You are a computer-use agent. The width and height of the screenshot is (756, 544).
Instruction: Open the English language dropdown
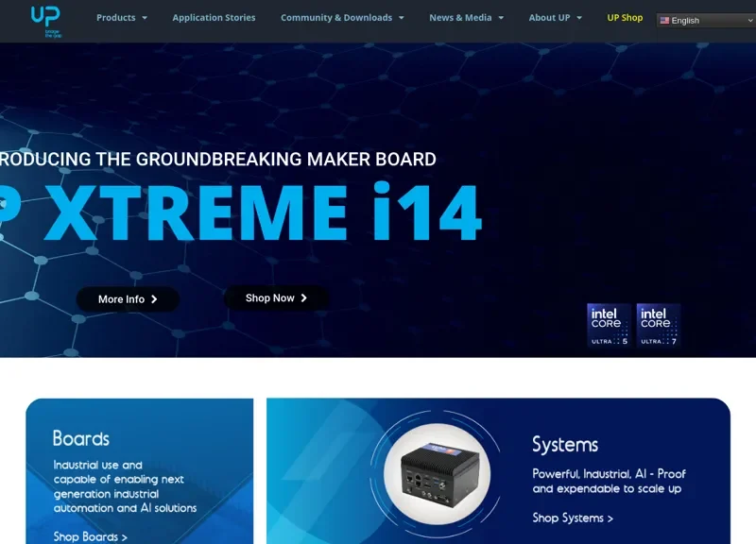pyautogui.click(x=704, y=19)
